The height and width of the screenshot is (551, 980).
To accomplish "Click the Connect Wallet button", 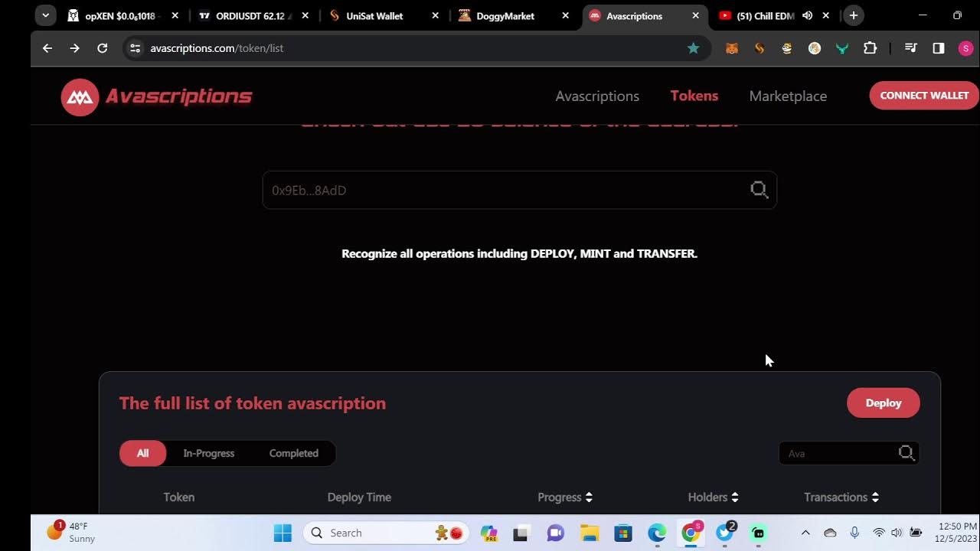I will click(923, 96).
